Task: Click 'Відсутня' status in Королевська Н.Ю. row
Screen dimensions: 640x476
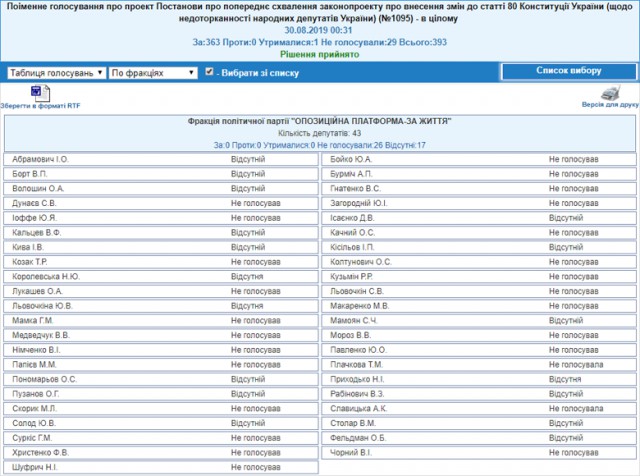Action: [247, 277]
